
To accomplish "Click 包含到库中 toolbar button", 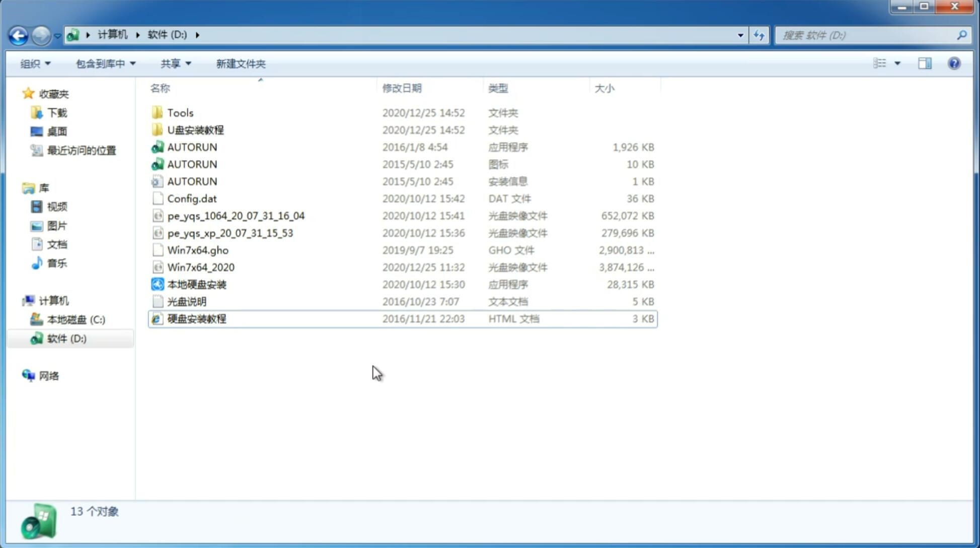I will click(x=105, y=62).
